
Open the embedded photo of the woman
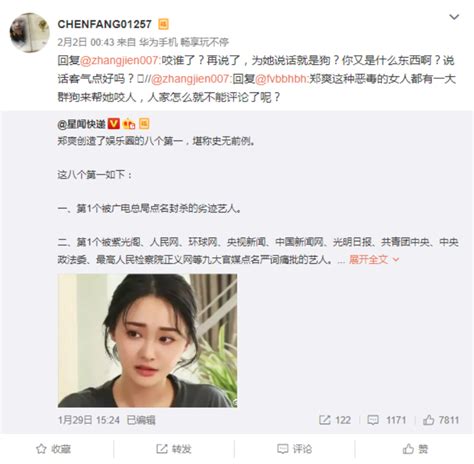pos(147,340)
